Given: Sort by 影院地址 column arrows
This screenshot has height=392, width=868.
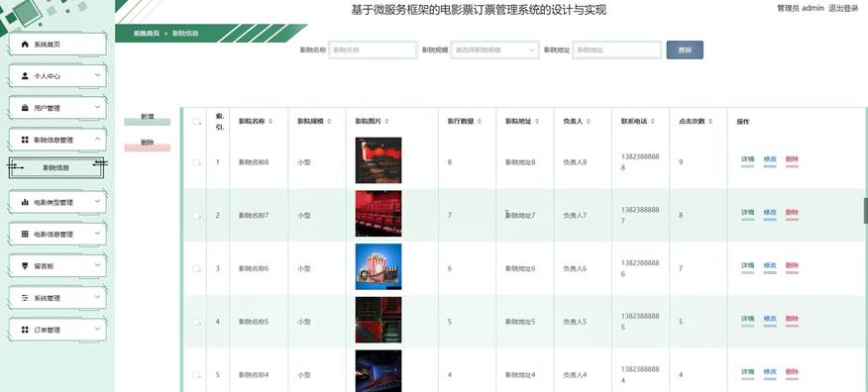Looking at the screenshot, I should [537, 121].
